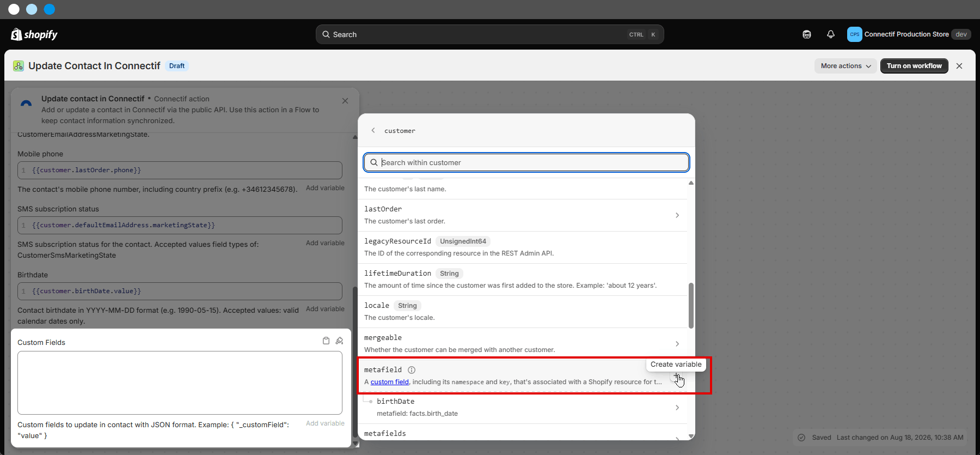Click the variable list scroll up arrow
Viewport: 980px width, 455px height.
click(x=691, y=183)
